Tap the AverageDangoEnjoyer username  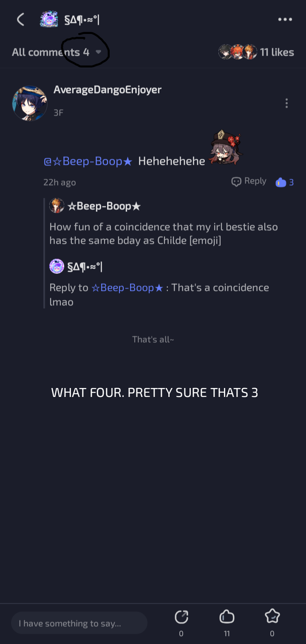click(108, 90)
